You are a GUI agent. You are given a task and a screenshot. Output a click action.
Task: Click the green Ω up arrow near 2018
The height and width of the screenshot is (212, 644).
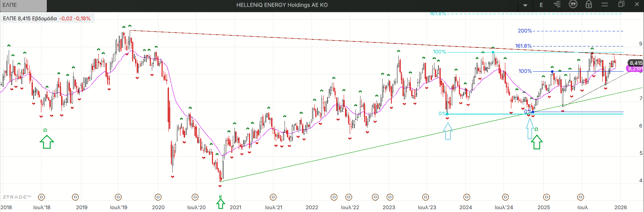click(47, 141)
